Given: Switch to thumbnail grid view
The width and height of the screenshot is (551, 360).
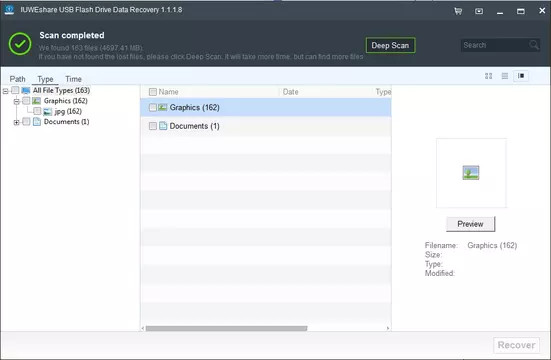Looking at the screenshot, I should (x=488, y=76).
